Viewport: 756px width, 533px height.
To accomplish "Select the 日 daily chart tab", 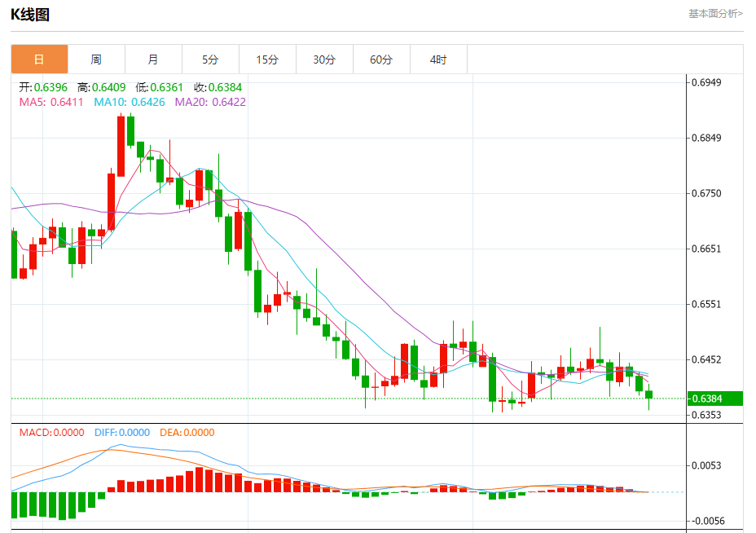I will 40,59.
